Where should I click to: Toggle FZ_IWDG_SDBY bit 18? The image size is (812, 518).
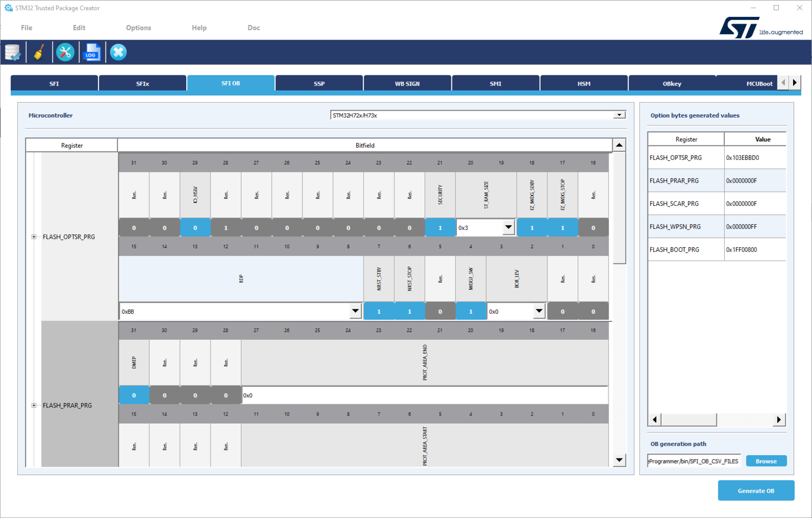click(532, 228)
